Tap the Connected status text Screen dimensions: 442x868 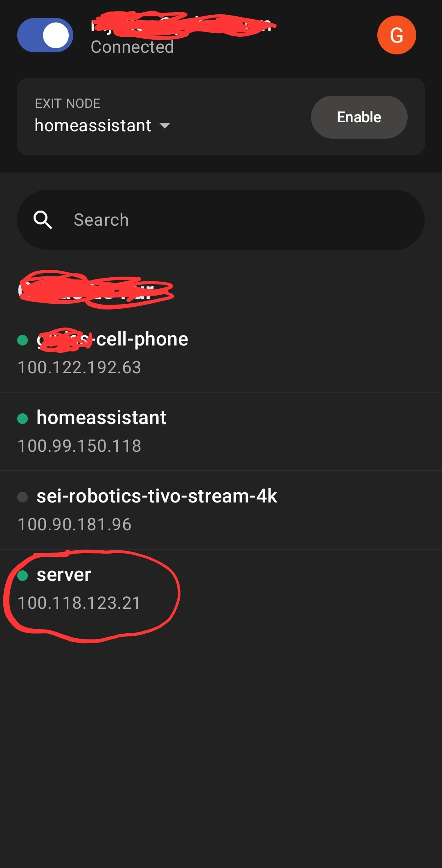click(132, 47)
